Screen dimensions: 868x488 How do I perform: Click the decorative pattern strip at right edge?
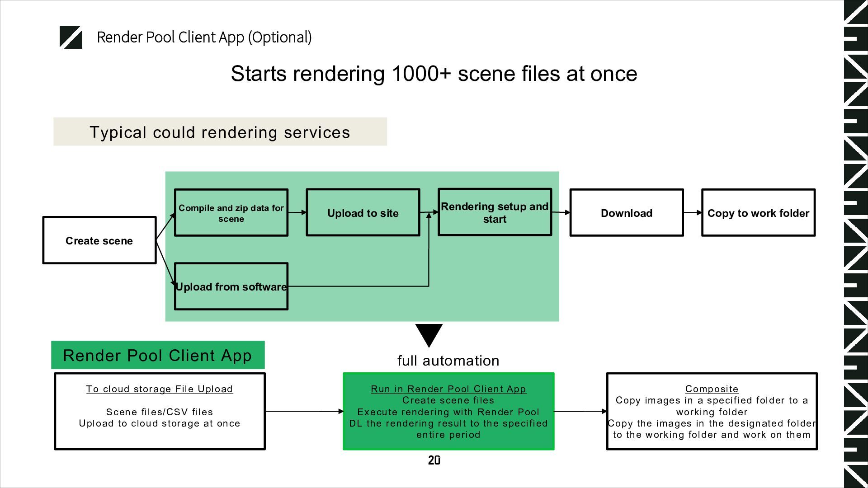pyautogui.click(x=855, y=244)
